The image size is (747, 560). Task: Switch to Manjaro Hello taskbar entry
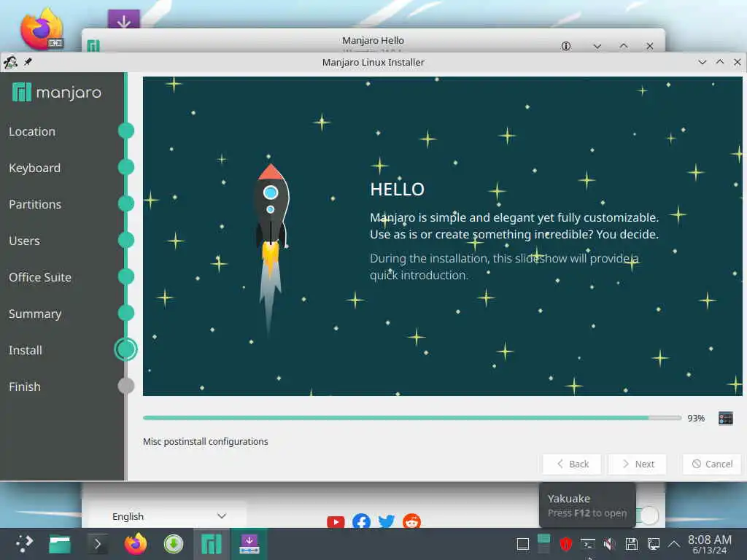tap(212, 544)
